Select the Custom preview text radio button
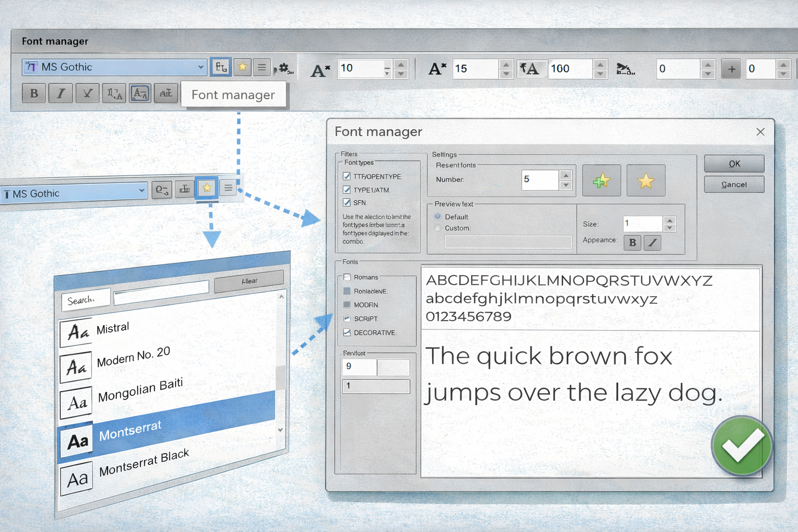Screen dimensions: 798x532 pyautogui.click(x=437, y=228)
